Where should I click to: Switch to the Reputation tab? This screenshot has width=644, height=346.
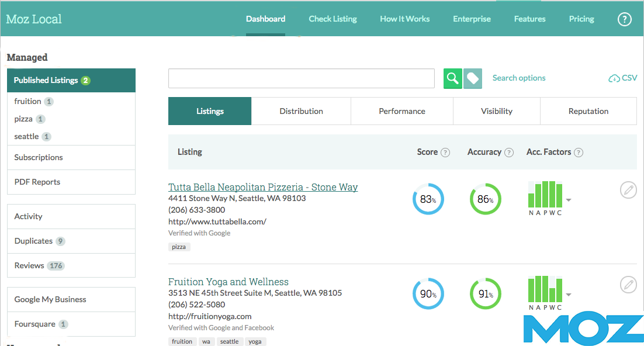tap(588, 111)
